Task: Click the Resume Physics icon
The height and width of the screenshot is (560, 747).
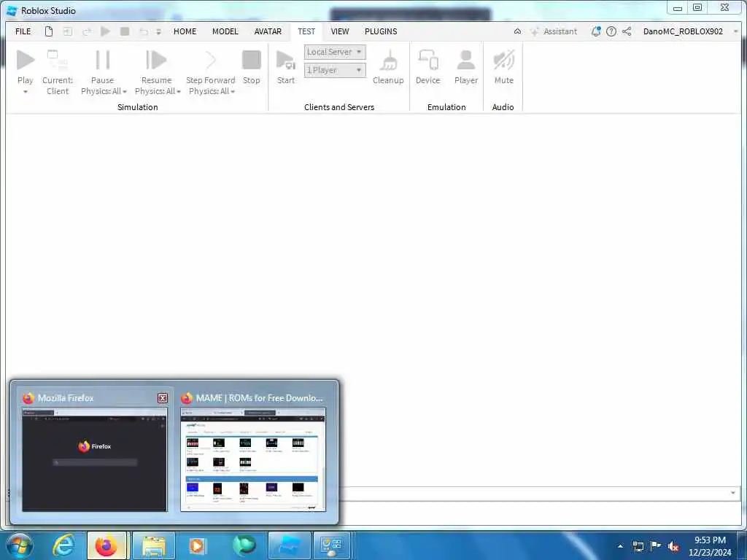Action: coord(156,60)
